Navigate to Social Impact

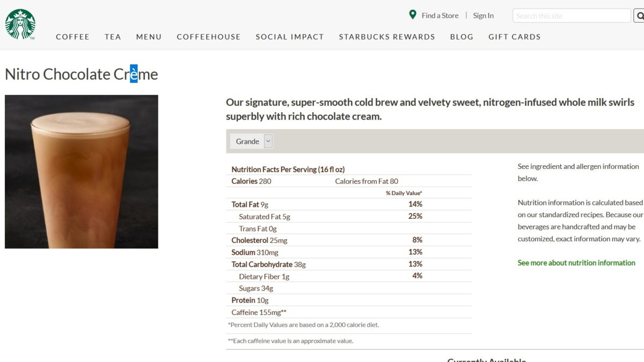pos(290,37)
